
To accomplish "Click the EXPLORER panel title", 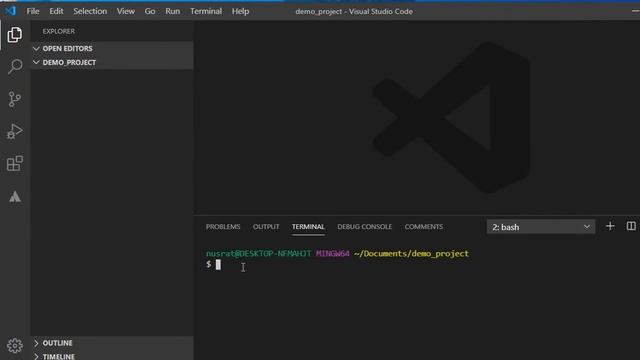I will click(59, 31).
